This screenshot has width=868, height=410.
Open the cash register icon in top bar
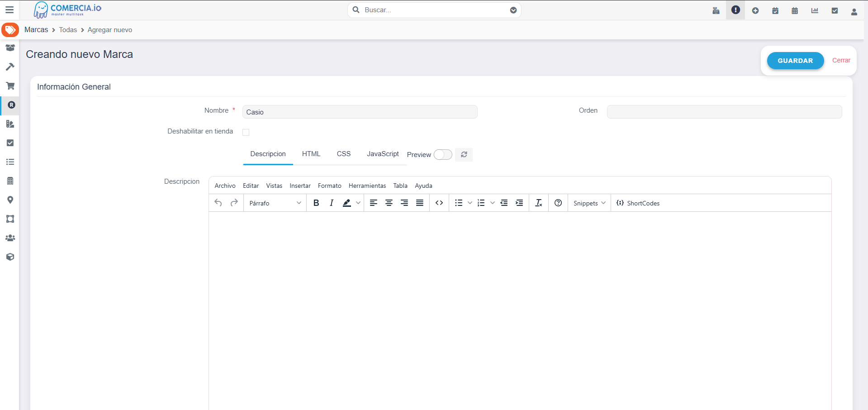716,10
